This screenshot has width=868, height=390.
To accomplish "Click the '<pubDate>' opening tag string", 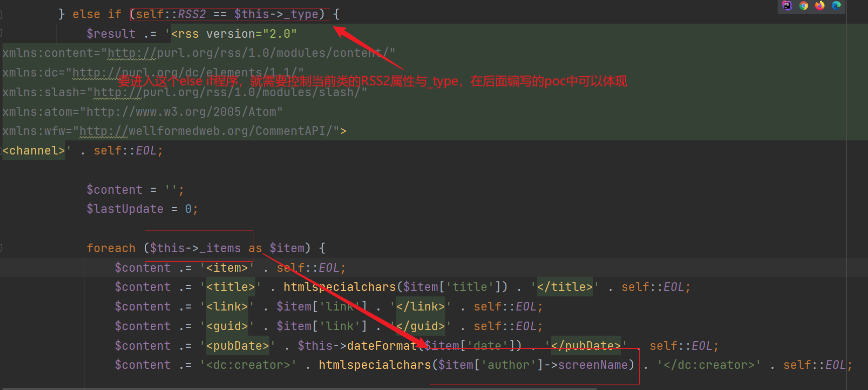I will (x=238, y=346).
